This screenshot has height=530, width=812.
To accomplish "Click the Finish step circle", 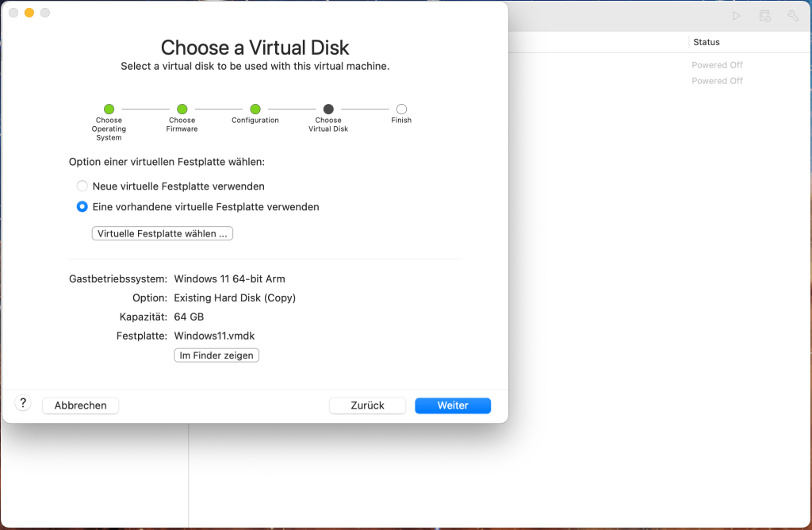I will [x=401, y=109].
